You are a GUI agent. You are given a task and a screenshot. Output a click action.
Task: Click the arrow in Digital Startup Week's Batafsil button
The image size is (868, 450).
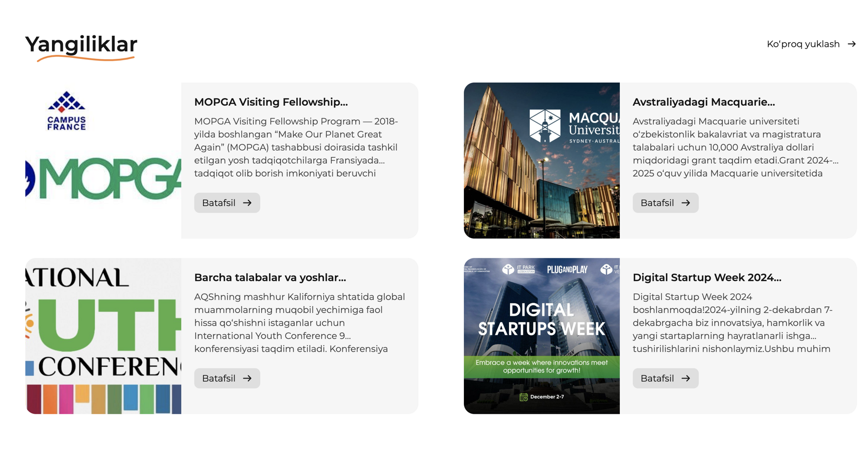pyautogui.click(x=686, y=379)
